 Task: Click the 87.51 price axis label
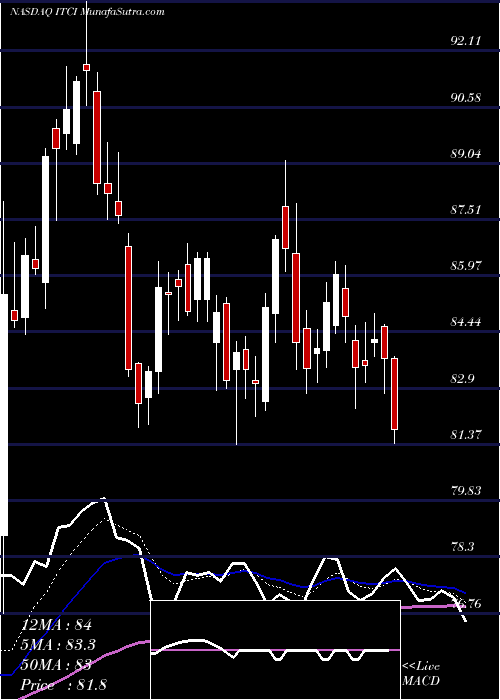[466, 210]
